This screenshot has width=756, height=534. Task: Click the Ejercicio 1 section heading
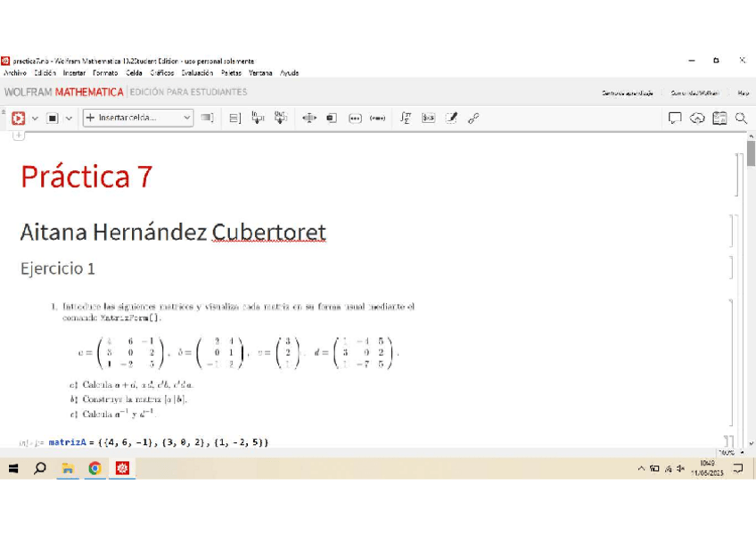point(58,268)
